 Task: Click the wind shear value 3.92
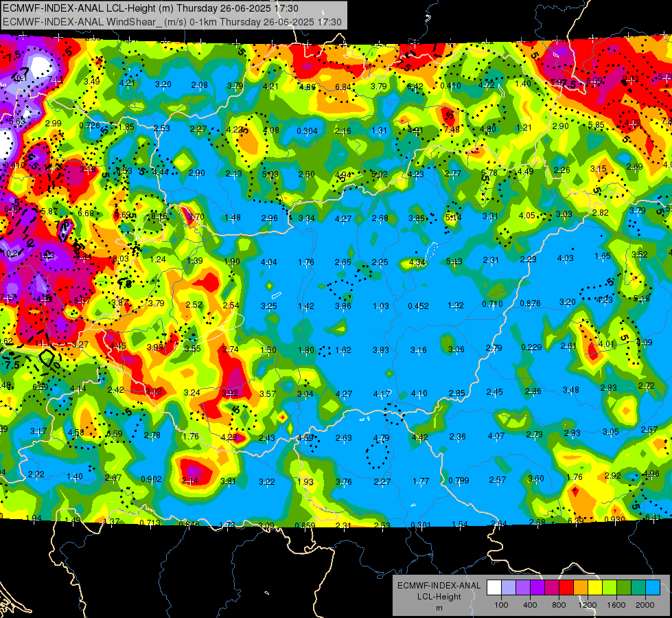[x=230, y=393]
